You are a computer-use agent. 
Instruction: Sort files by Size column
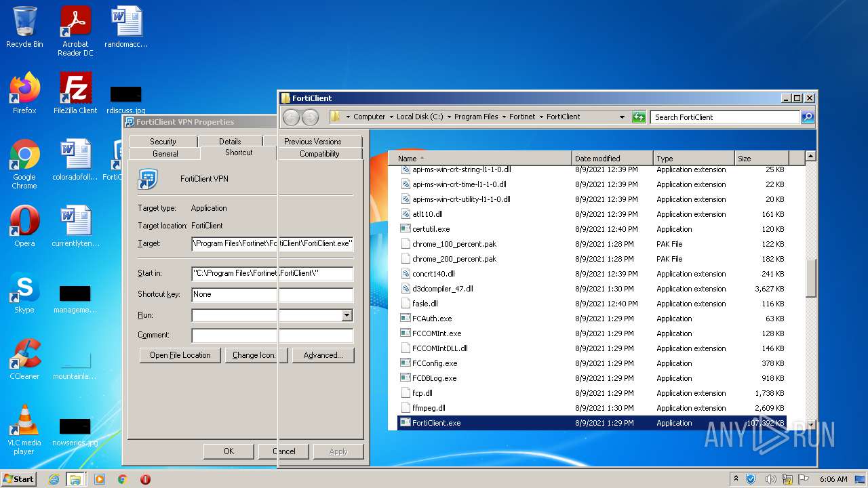(x=762, y=159)
